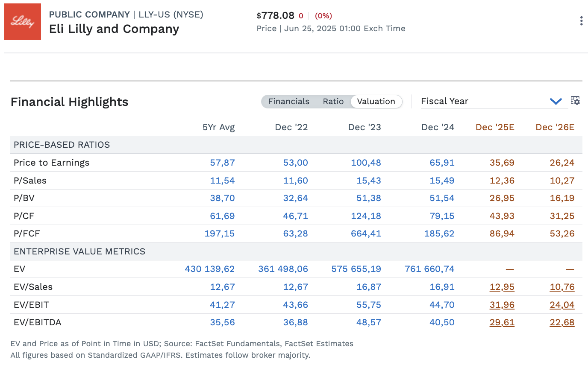This screenshot has height=368, width=588.
Task: Open the Dec '25E EV/Sales estimate 12,95
Action: 502,287
